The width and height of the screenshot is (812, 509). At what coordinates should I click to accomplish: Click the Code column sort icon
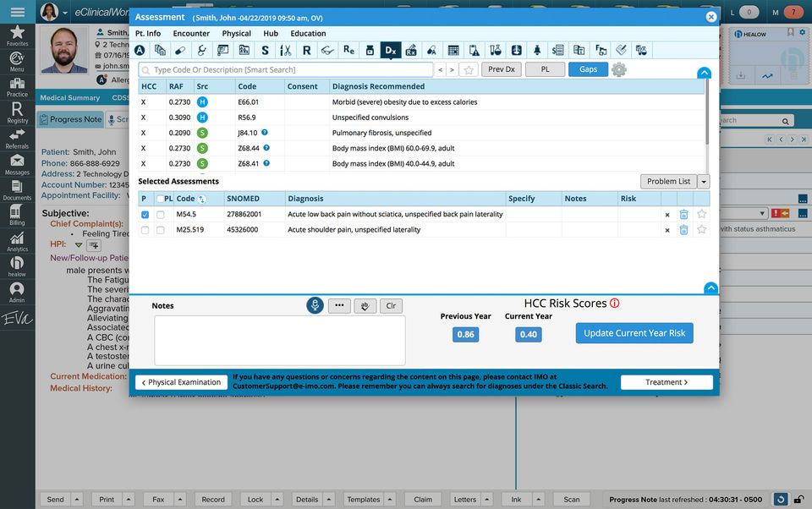[x=201, y=199]
